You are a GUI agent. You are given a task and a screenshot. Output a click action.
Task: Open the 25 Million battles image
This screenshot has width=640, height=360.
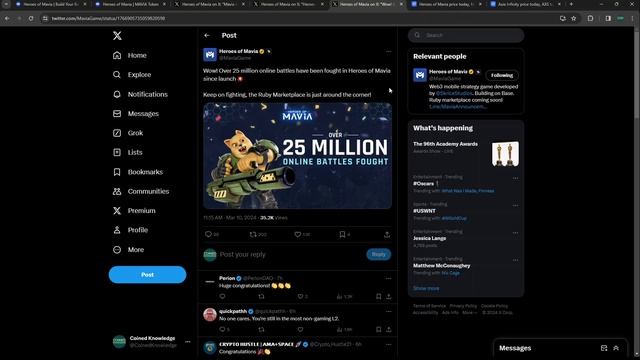tap(298, 156)
